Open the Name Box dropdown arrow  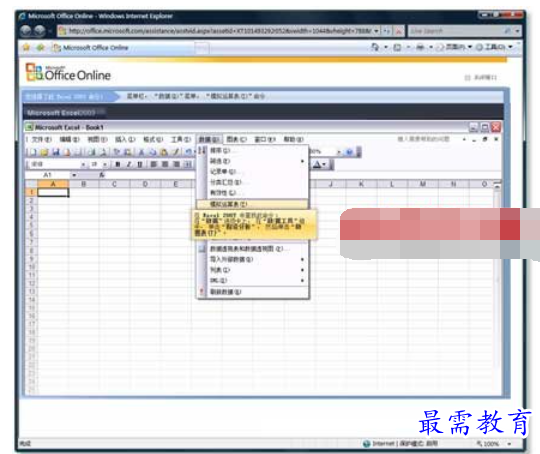coord(74,175)
